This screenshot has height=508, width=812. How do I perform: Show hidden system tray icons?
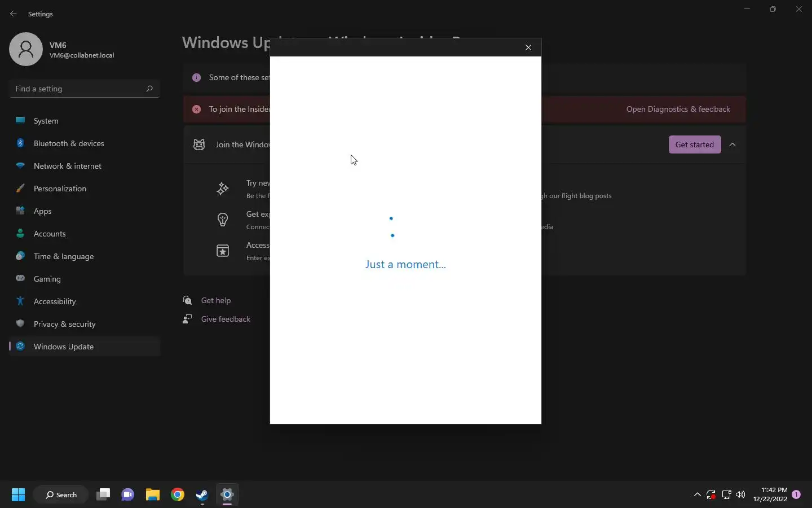697,495
